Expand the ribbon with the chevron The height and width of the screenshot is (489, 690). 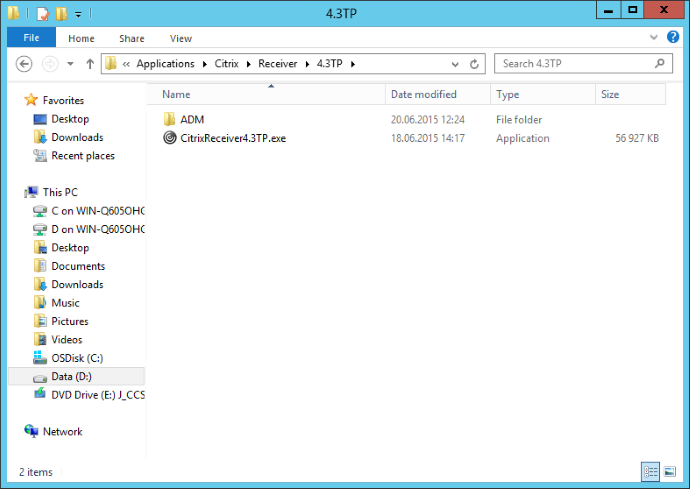[x=654, y=37]
